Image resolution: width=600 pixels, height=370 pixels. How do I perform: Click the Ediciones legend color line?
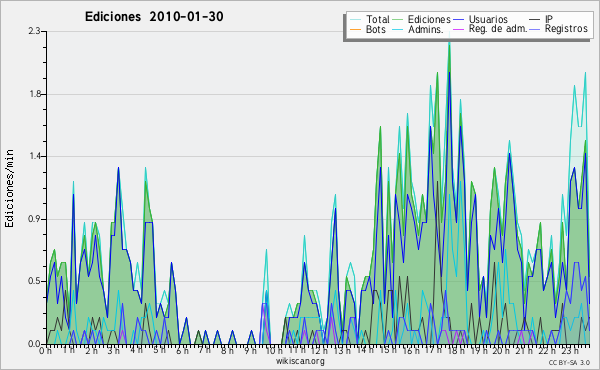(x=398, y=20)
